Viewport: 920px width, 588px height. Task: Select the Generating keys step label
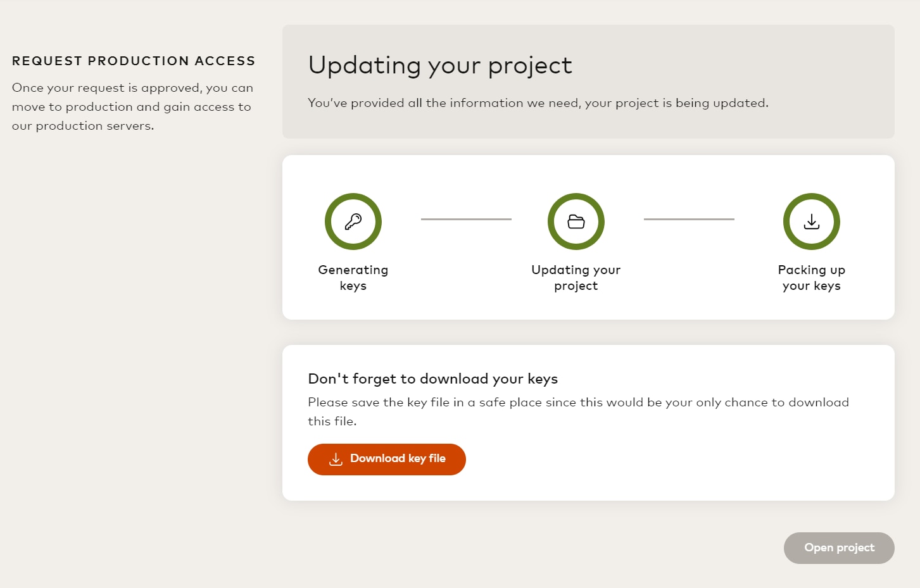[353, 278]
